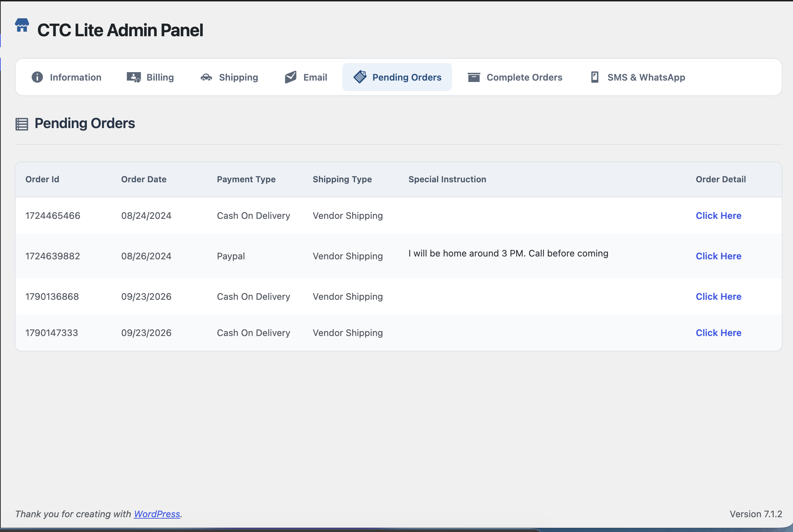Click the Complete Orders archive box icon
Image resolution: width=793 pixels, height=532 pixels.
tap(474, 77)
